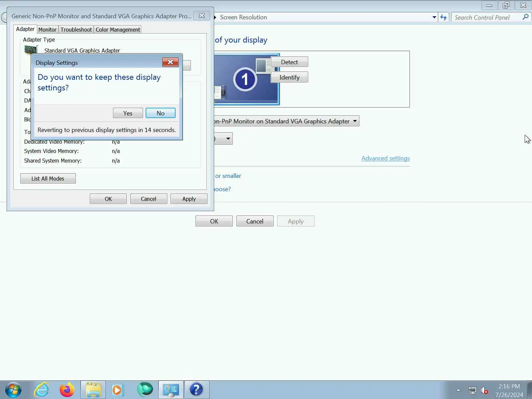
Task: Click Yes to keep display settings
Action: 128,113
